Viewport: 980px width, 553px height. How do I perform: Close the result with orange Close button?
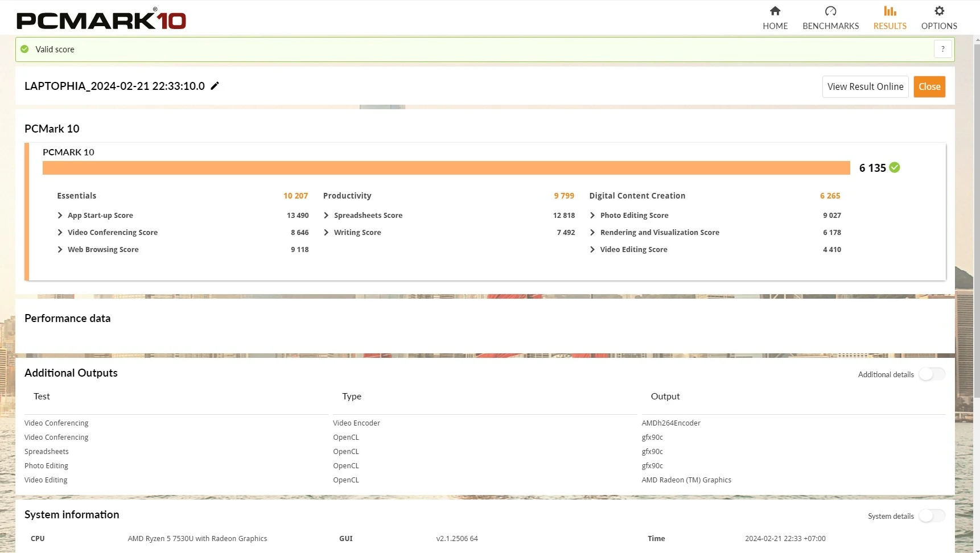point(929,86)
